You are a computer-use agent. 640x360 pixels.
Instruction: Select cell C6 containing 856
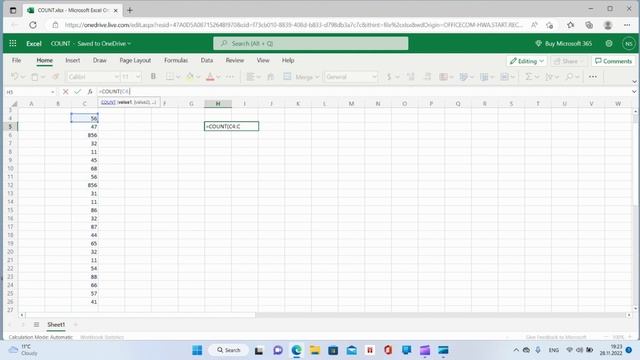pos(84,135)
